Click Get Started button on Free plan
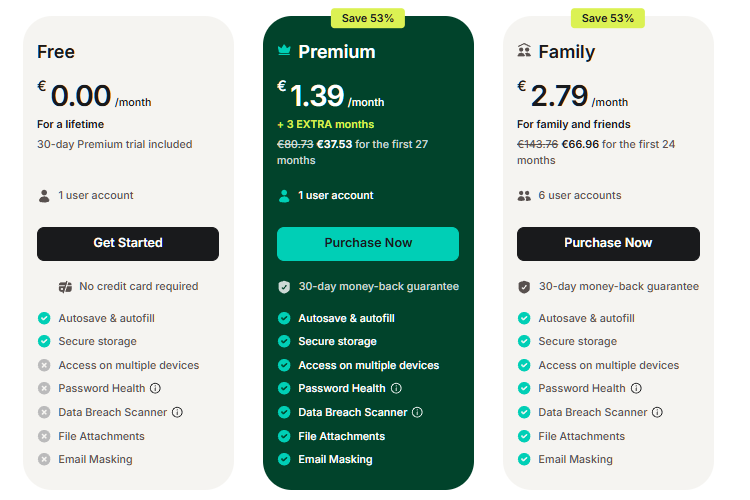Viewport: 750px width, 500px height. click(128, 244)
